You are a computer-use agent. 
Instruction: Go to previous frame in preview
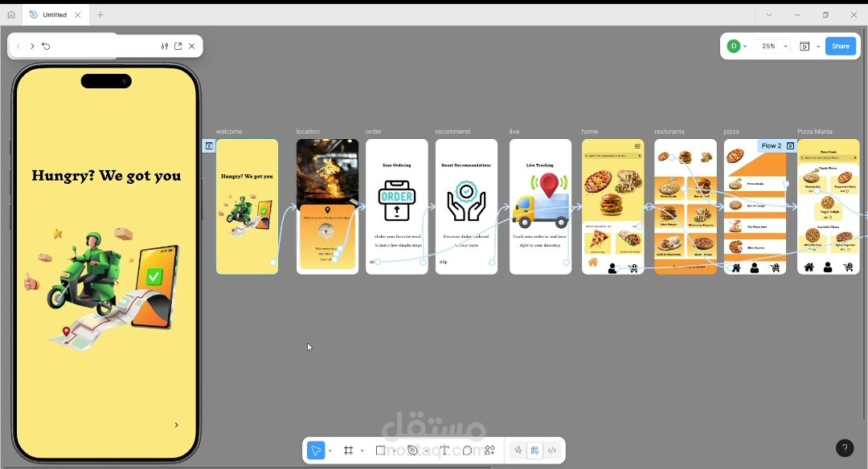[18, 46]
